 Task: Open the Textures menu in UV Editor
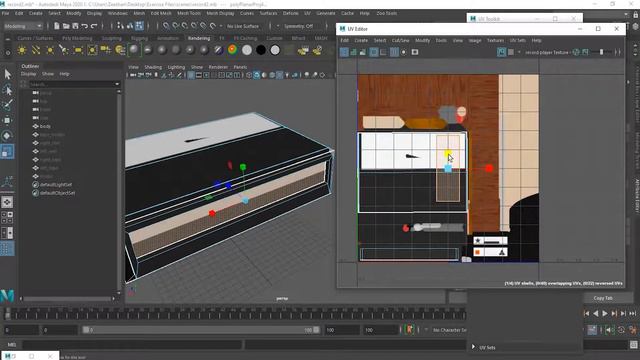(x=495, y=40)
